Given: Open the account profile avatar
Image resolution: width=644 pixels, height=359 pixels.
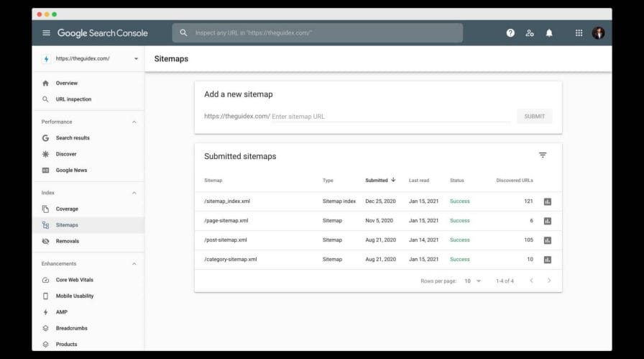Looking at the screenshot, I should click(598, 33).
